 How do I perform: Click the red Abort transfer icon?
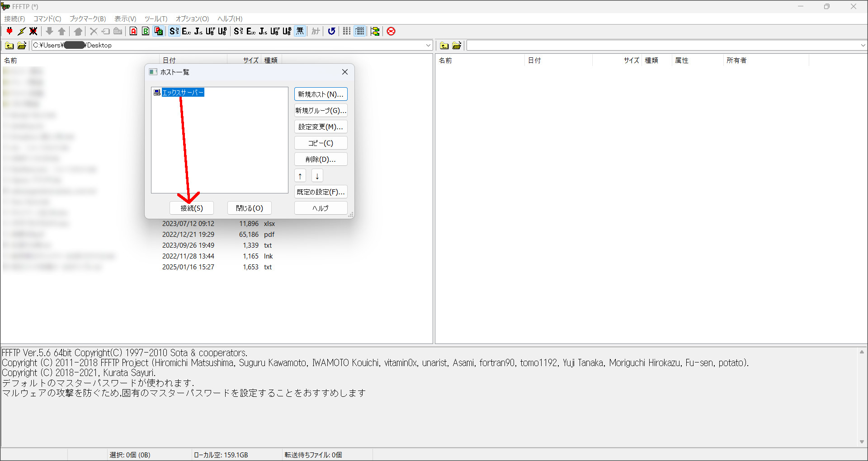391,31
